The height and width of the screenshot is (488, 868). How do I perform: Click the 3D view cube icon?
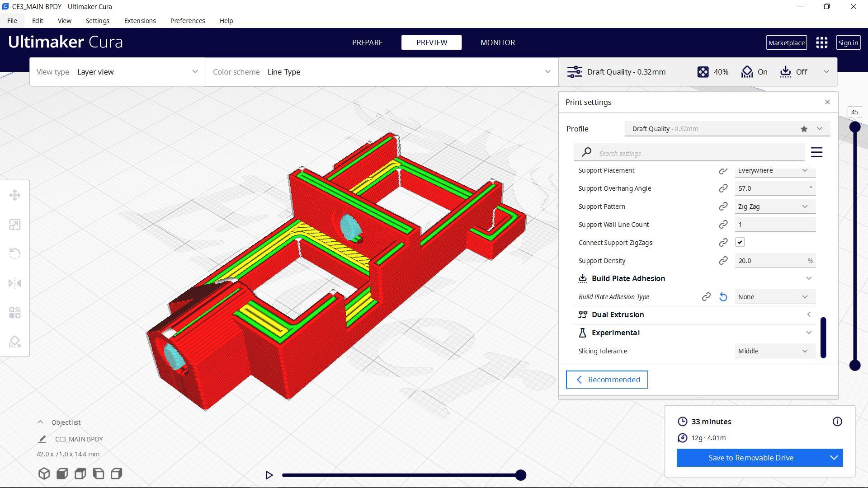(44, 474)
